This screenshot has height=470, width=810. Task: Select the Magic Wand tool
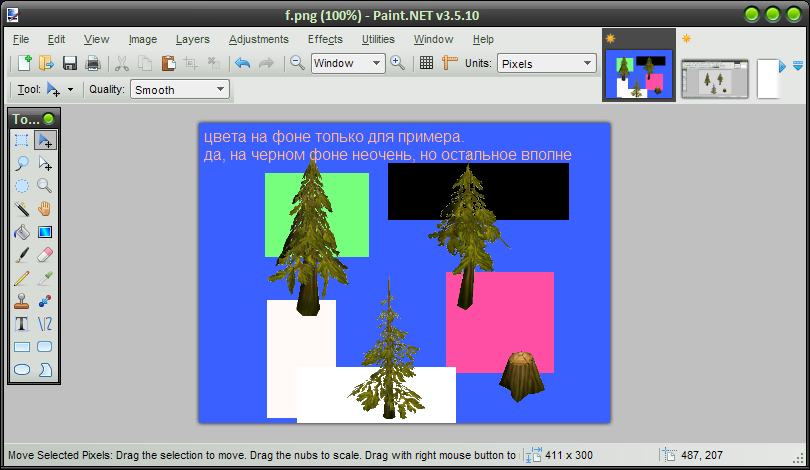(22, 209)
